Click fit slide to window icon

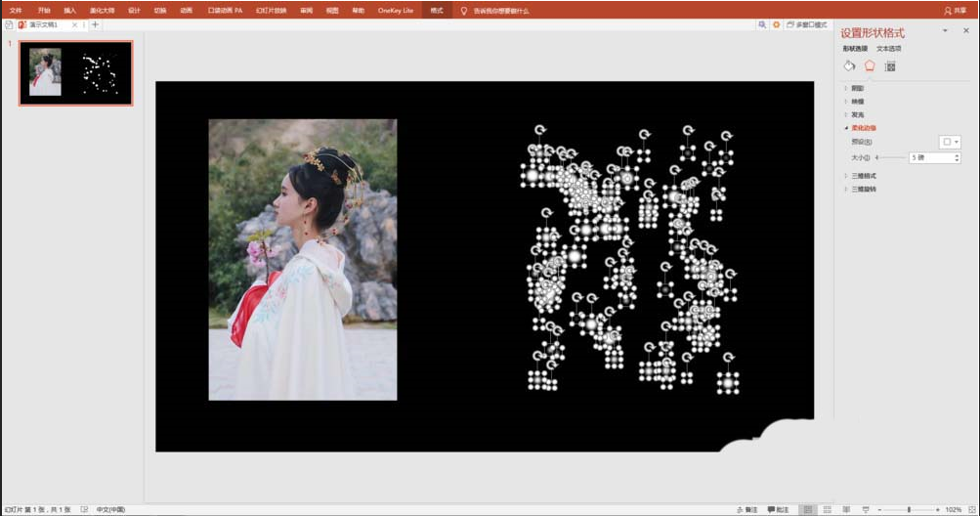(972, 510)
